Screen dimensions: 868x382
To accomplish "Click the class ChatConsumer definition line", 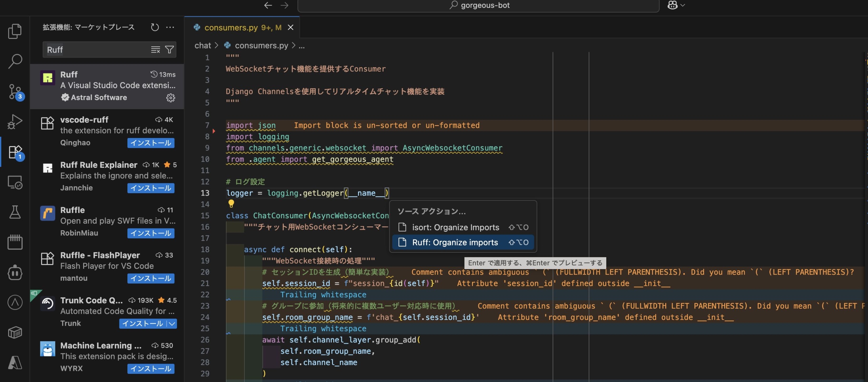I will pyautogui.click(x=308, y=216).
